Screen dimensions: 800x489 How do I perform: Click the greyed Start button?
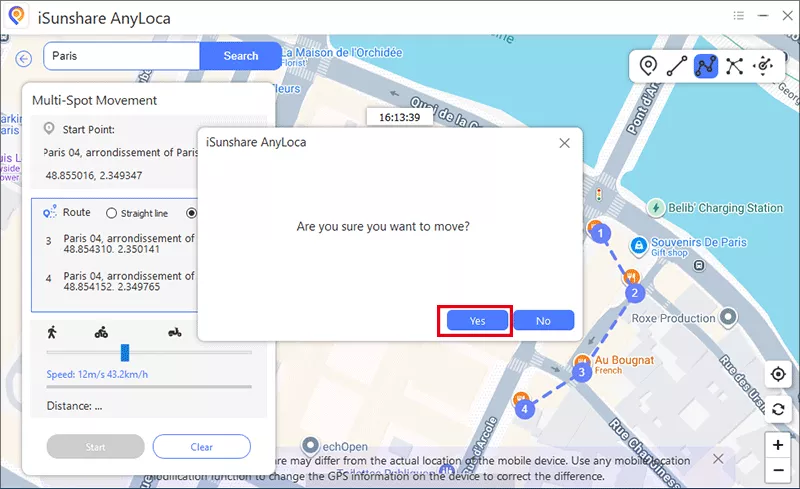(x=95, y=447)
